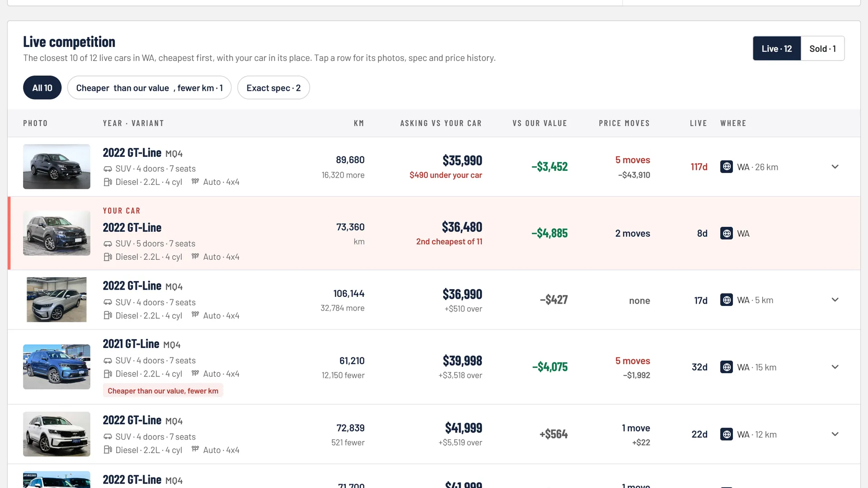Open photo of silver 106,144 km GT-Line

coord(57,300)
